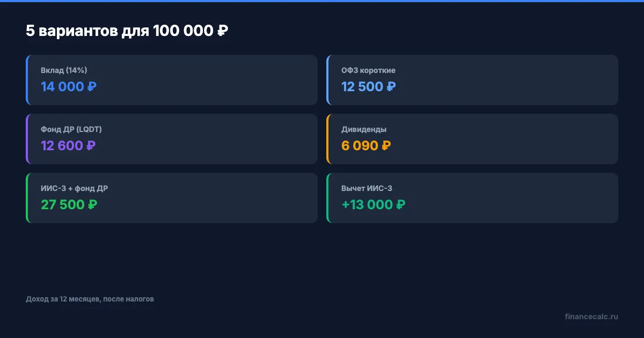Click purple accent stripe on Фонд ДР card

(x=27, y=139)
